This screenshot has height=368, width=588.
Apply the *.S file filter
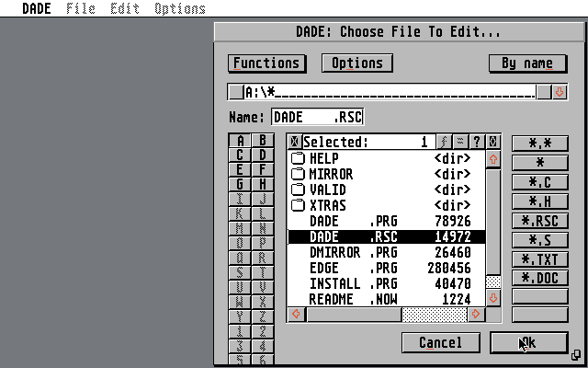(539, 240)
